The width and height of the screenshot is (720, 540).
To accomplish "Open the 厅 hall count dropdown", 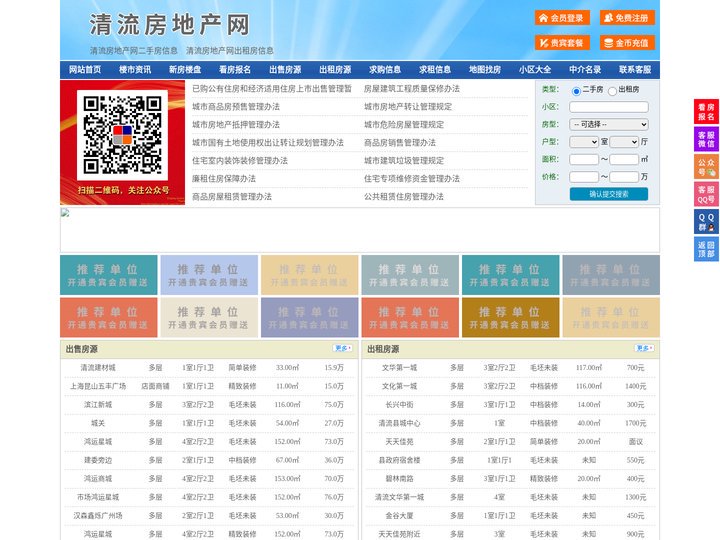I will pyautogui.click(x=624, y=142).
